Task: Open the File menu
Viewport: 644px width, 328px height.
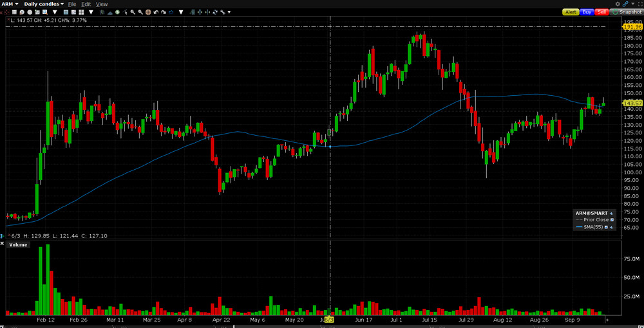Action: click(x=72, y=4)
